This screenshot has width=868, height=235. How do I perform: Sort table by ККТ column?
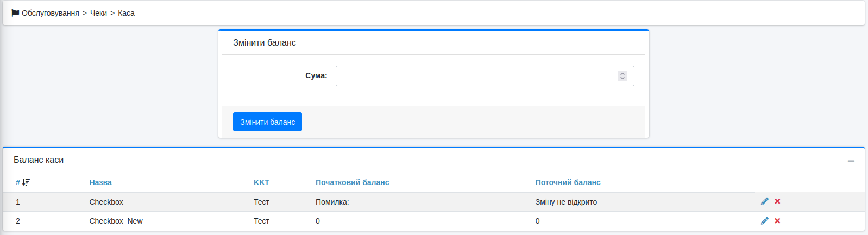(261, 182)
